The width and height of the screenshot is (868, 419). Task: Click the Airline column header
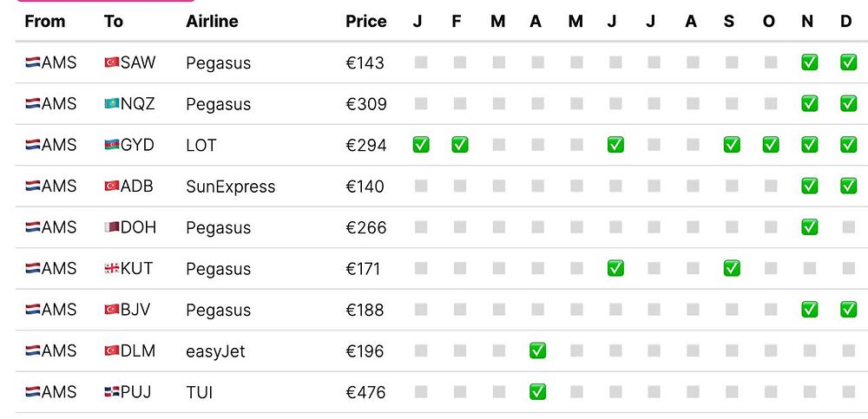212,22
